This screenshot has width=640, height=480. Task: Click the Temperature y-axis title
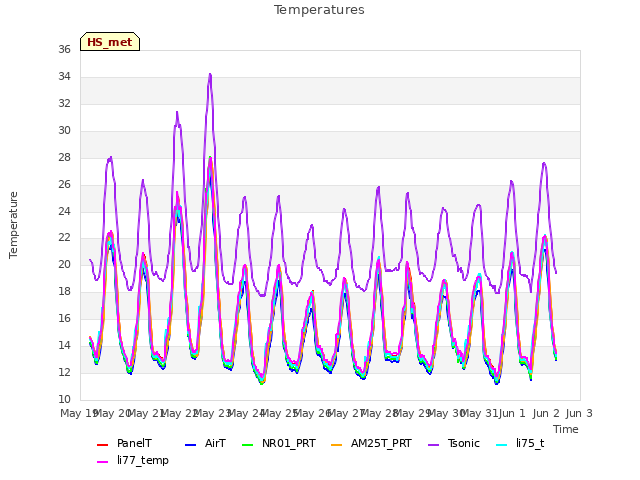coord(13,225)
